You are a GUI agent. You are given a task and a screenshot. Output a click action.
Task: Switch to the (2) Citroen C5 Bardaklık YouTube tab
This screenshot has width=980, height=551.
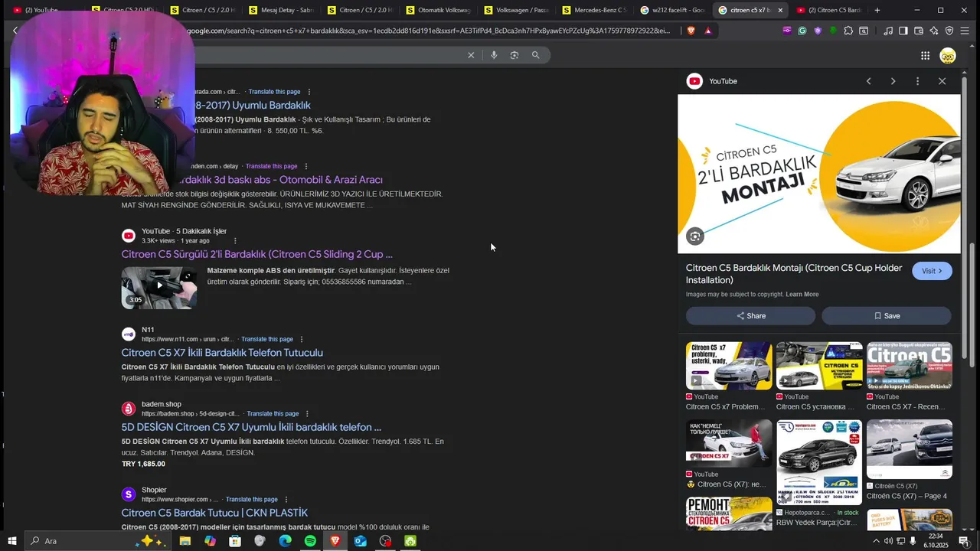[830, 10]
